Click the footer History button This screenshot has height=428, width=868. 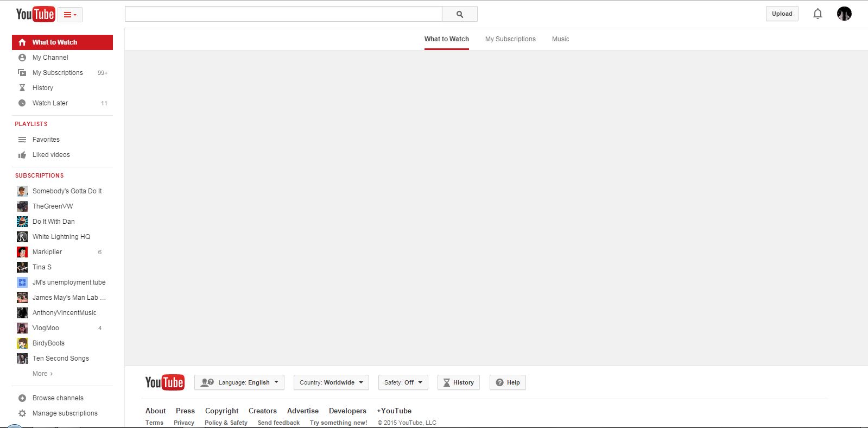tap(459, 382)
